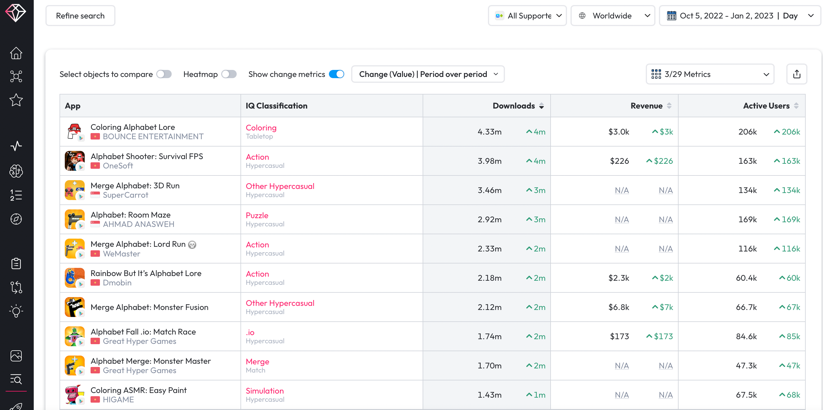Viewport: 823px width, 410px height.
Task: Open the brain intelligence icon in the sidebar
Action: point(16,171)
